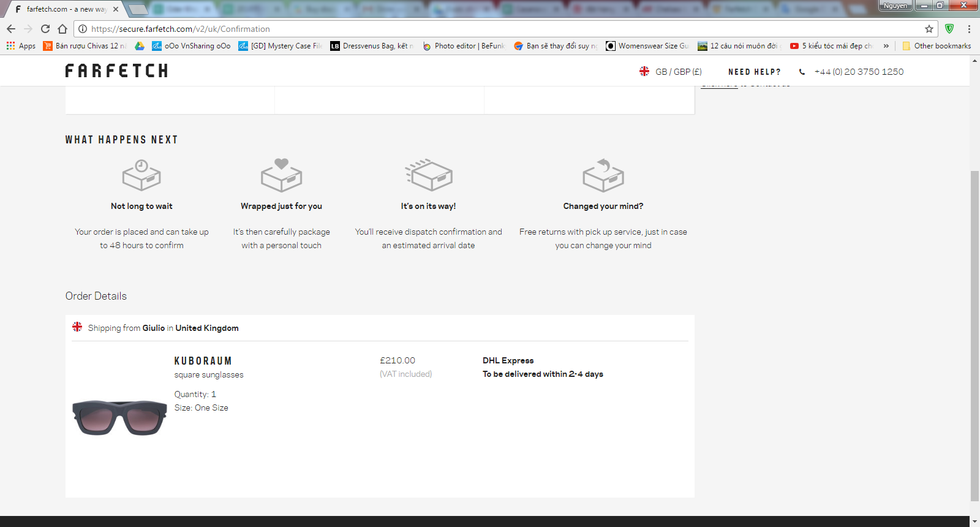This screenshot has width=980, height=527.
Task: Click the heart box gift-wrap icon
Action: (281, 176)
